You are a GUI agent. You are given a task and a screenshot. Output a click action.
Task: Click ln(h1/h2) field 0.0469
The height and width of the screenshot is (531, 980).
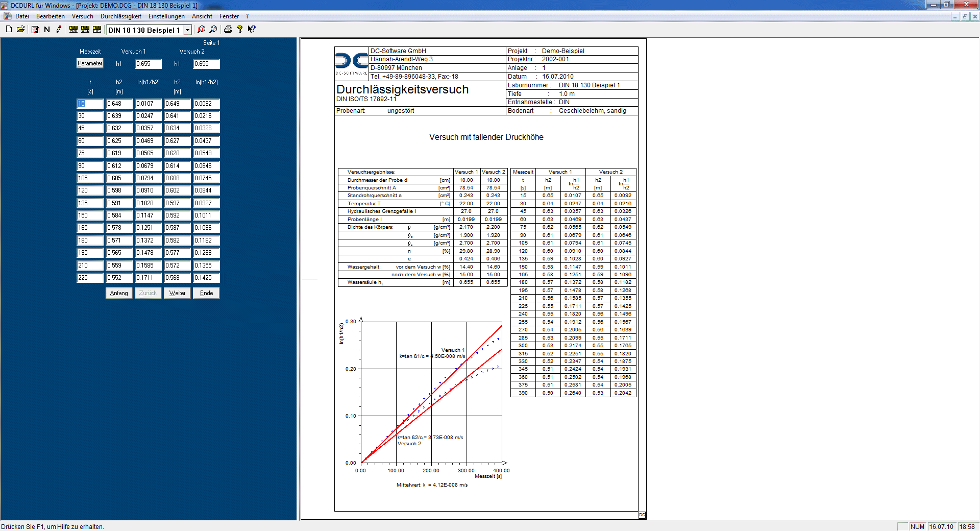148,141
